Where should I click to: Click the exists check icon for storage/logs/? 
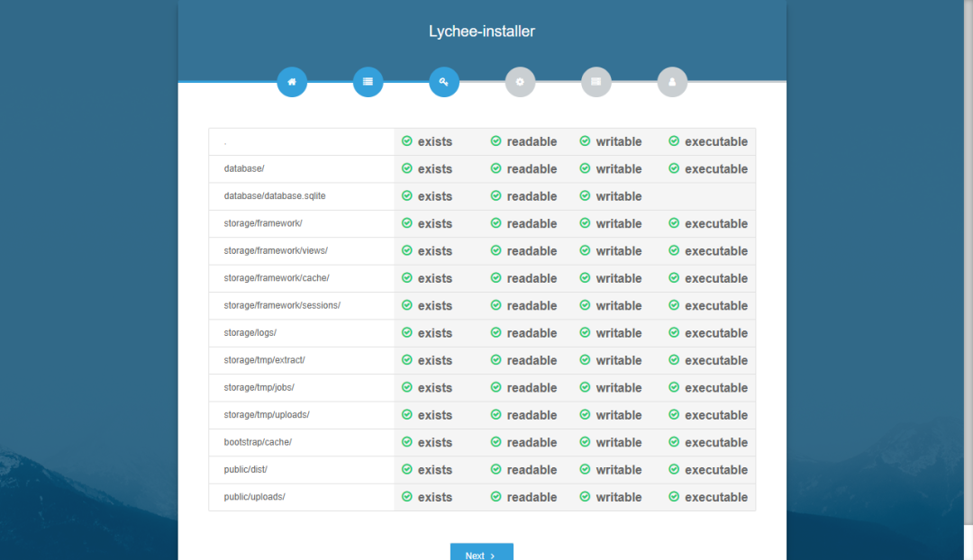[407, 332]
